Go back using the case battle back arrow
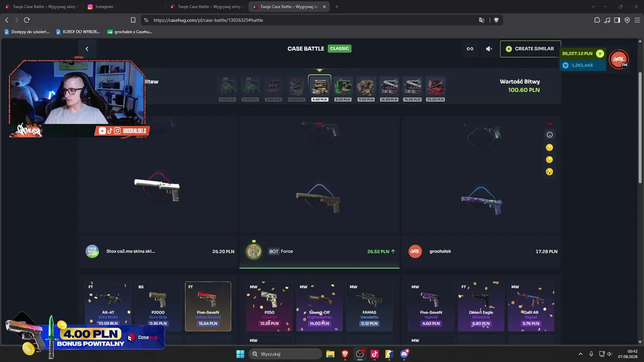 pyautogui.click(x=87, y=49)
